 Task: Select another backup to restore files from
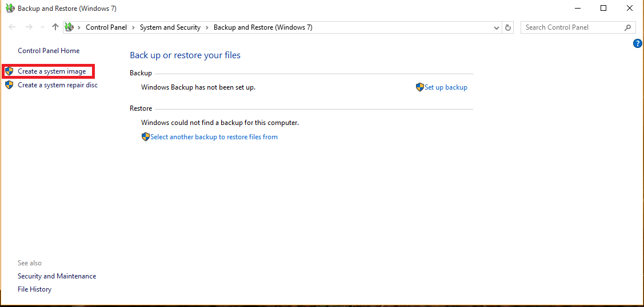pos(214,137)
